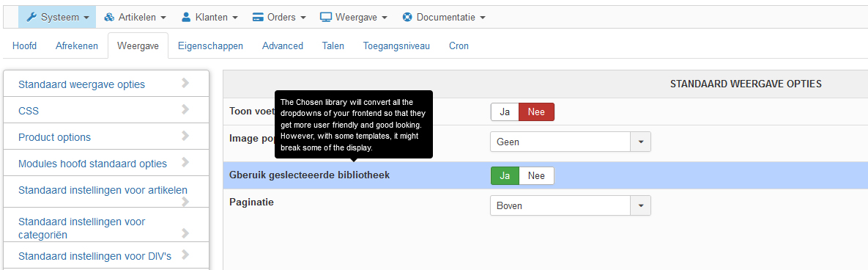Switch to the Cron tab

tap(459, 46)
